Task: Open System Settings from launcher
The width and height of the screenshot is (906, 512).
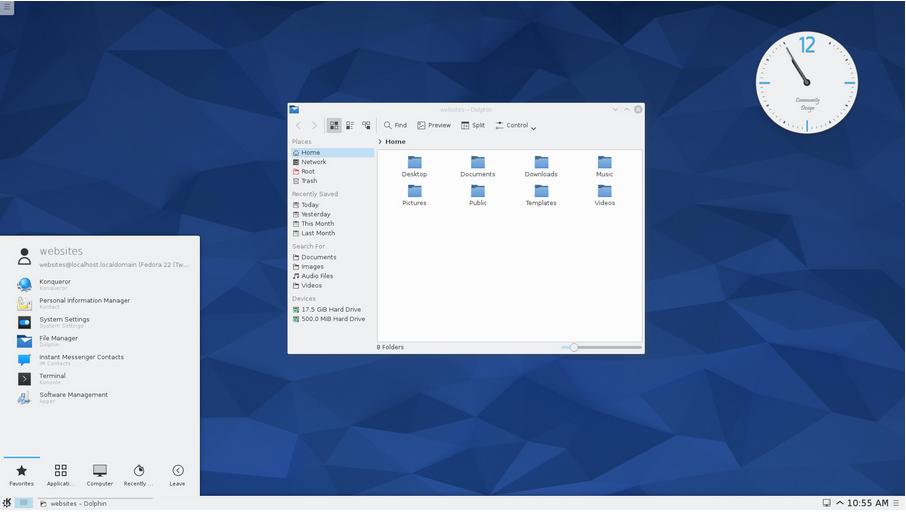Action: (98, 322)
